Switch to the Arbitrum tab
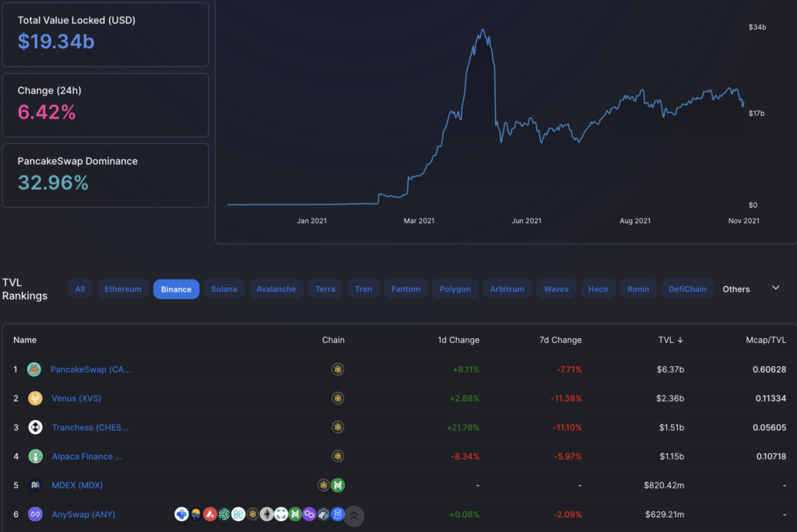797x532 pixels. tap(507, 289)
